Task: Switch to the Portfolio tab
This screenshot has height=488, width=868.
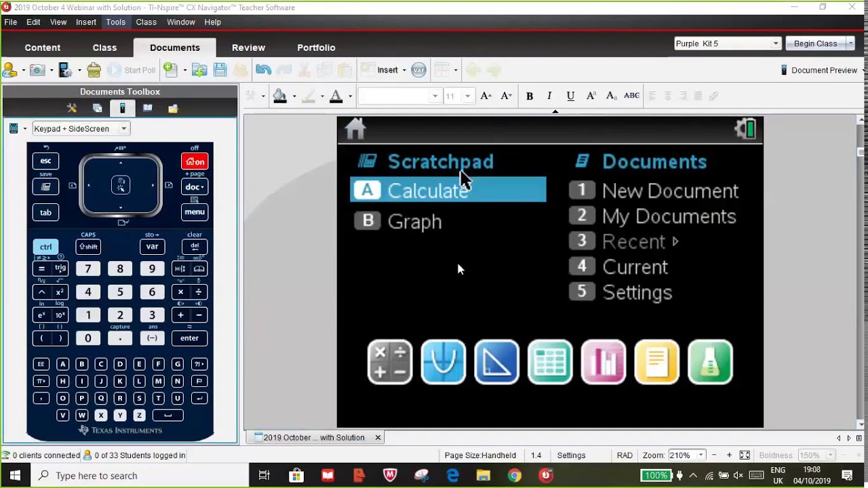Action: click(x=316, y=47)
